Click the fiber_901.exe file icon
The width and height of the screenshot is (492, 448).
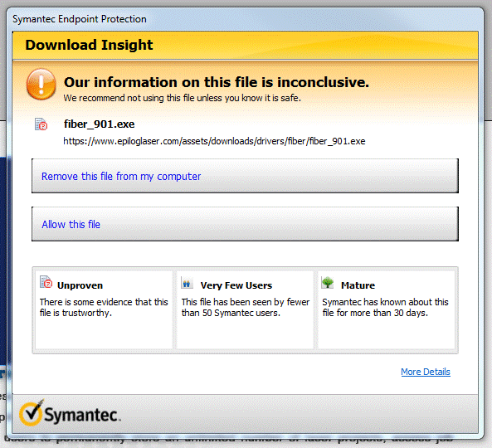(41, 124)
